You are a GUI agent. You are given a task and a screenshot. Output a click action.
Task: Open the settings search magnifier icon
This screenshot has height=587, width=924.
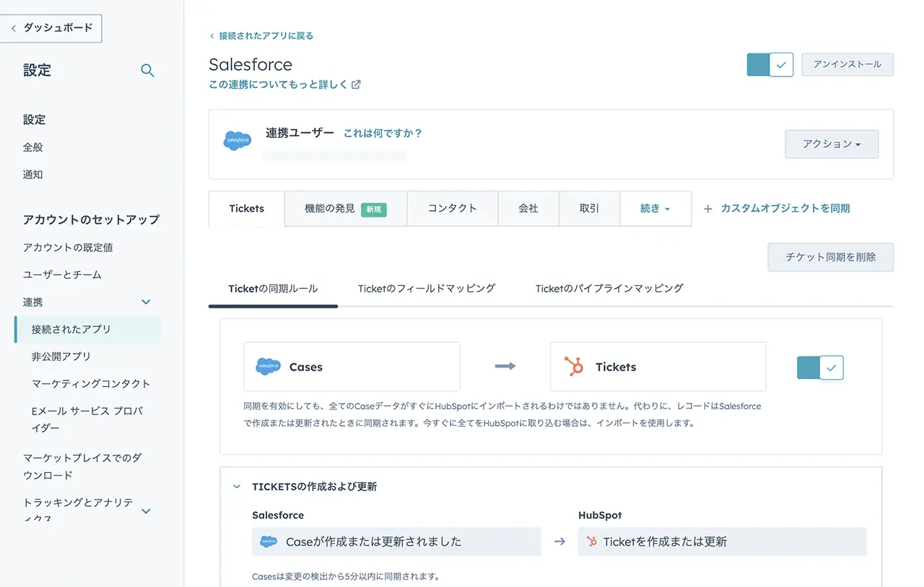coord(147,71)
